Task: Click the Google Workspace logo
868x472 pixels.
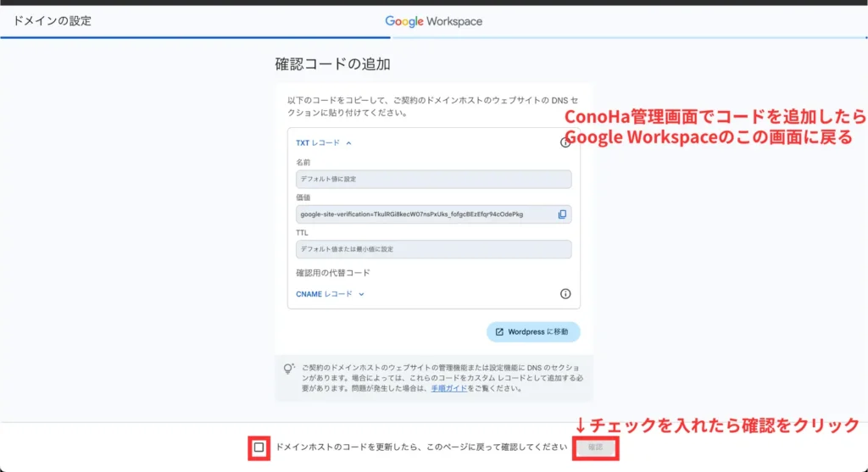Action: (x=433, y=21)
